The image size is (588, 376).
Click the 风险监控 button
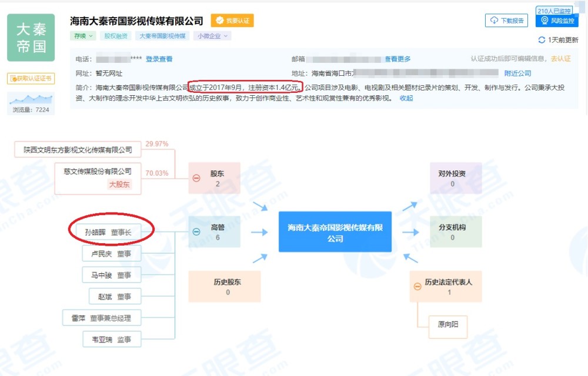click(x=557, y=21)
